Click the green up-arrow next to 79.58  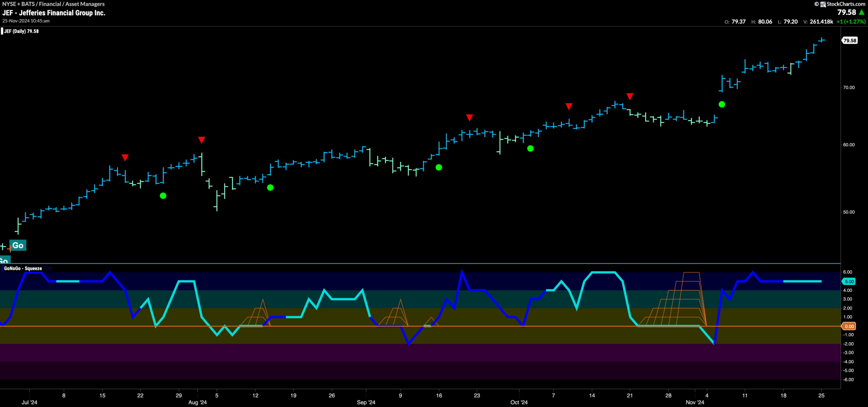click(862, 12)
